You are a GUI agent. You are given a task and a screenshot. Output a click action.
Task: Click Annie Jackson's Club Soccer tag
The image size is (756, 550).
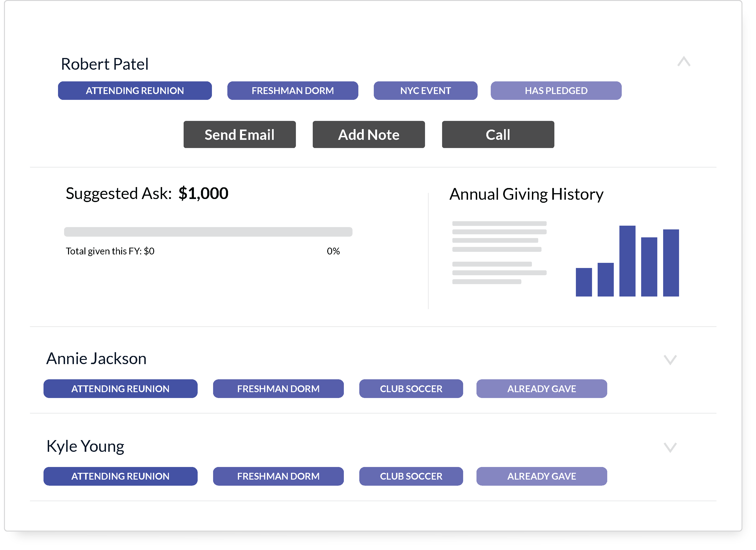(x=411, y=389)
